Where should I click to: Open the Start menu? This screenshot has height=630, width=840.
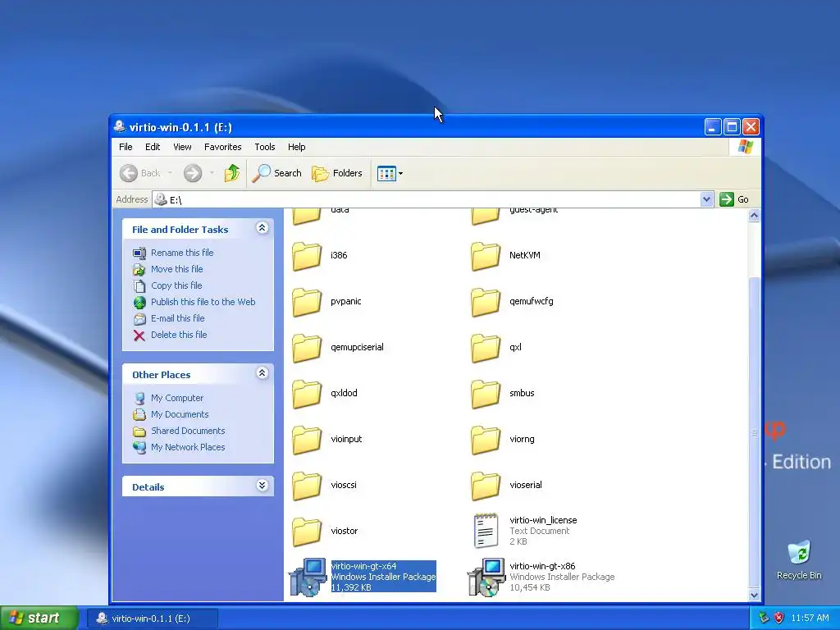pos(39,619)
